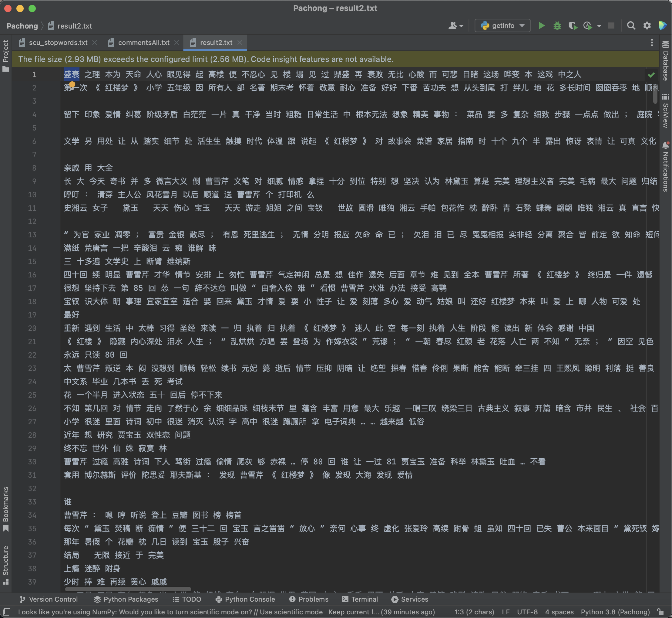The height and width of the screenshot is (618, 672).
Task: Toggle read-only lock in status bar
Action: 660,612
